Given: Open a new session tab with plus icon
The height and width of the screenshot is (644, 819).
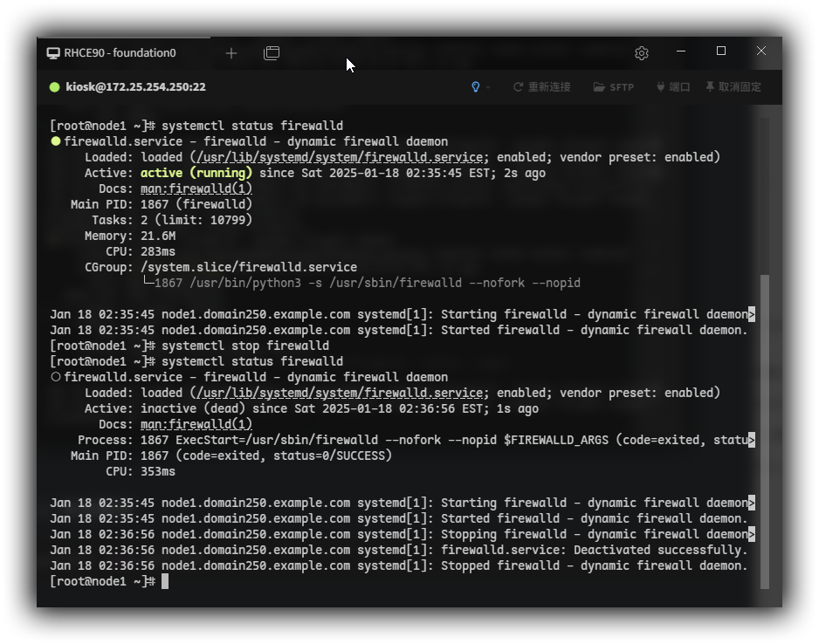Looking at the screenshot, I should coord(231,53).
